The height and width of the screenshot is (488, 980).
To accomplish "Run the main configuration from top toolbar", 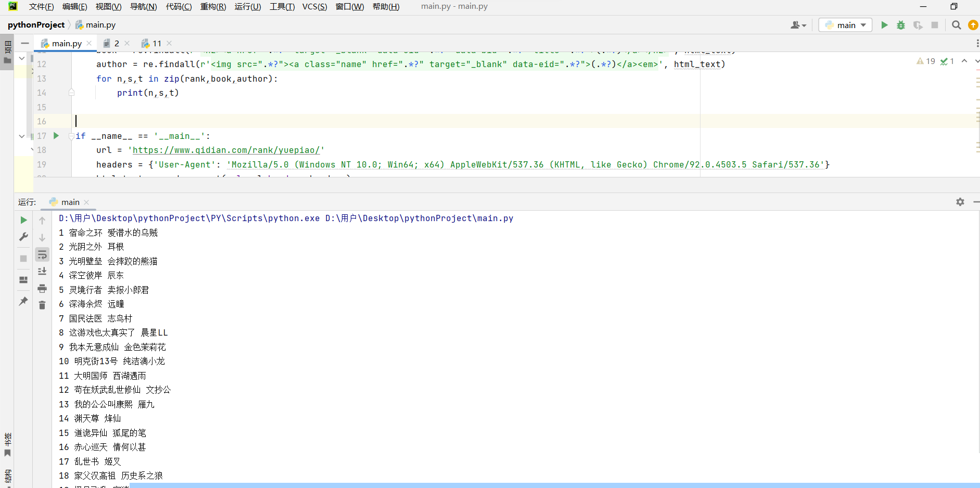I will click(884, 25).
